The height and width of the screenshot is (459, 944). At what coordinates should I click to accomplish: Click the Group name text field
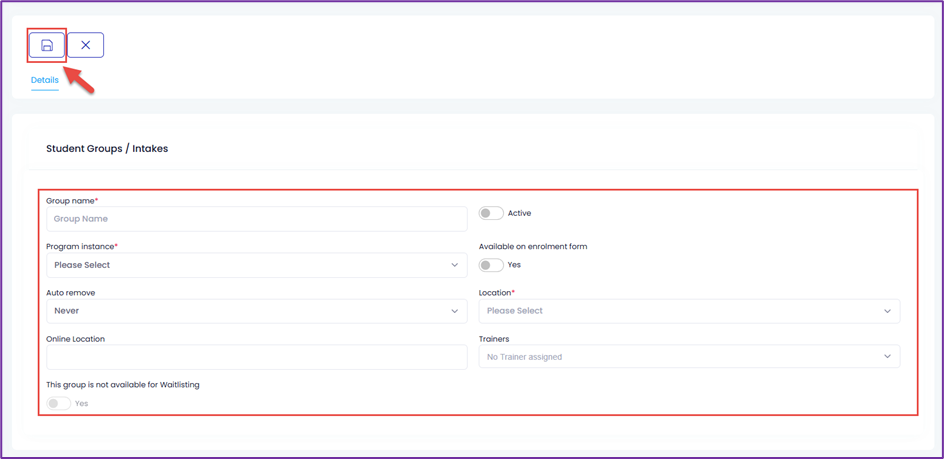point(256,219)
